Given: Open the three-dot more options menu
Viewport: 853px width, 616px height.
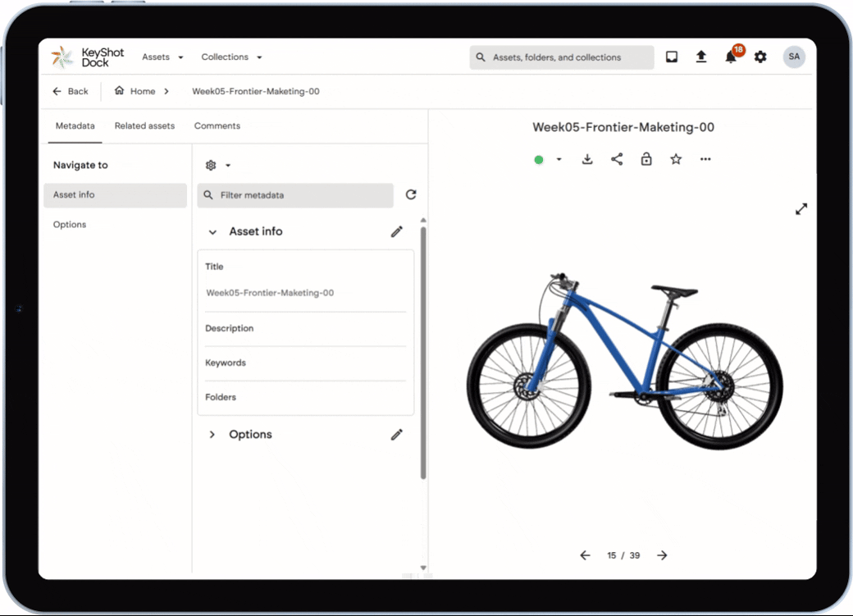Looking at the screenshot, I should pyautogui.click(x=705, y=159).
